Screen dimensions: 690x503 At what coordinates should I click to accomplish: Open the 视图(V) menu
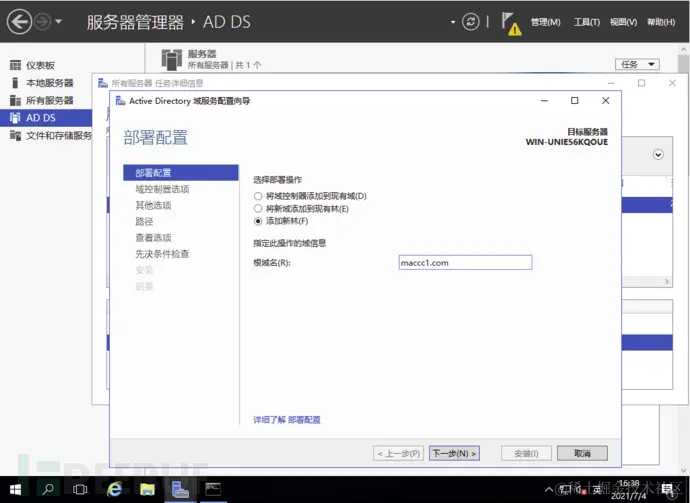pos(623,22)
